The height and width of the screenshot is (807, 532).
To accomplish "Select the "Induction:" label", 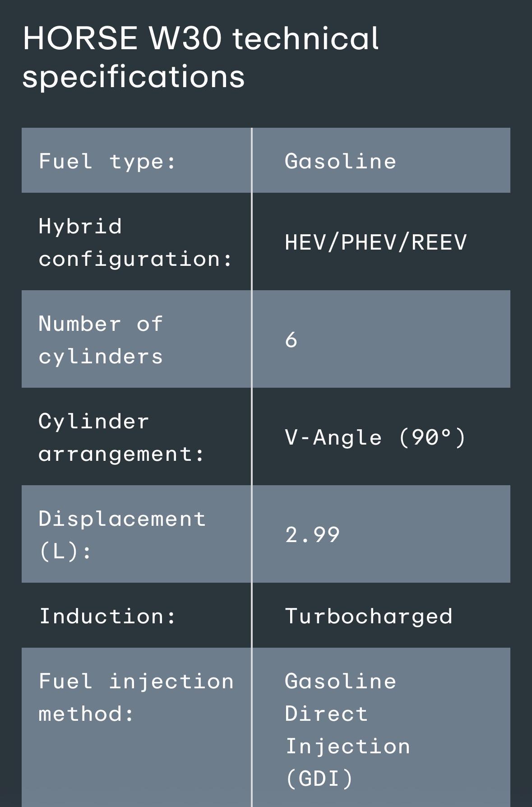I will pos(107,616).
